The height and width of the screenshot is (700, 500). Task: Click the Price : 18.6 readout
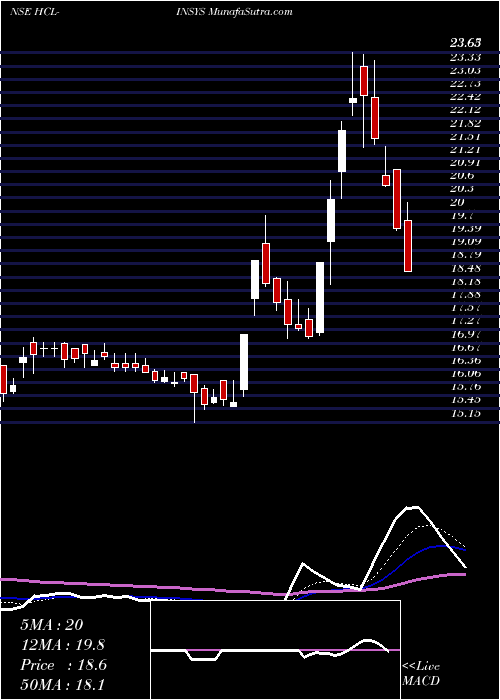click(64, 665)
